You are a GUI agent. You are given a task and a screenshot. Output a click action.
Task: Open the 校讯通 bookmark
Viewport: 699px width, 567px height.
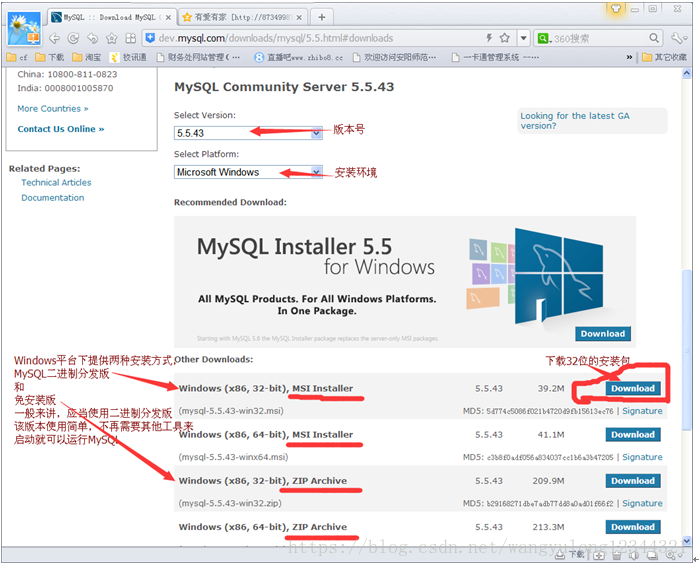128,57
